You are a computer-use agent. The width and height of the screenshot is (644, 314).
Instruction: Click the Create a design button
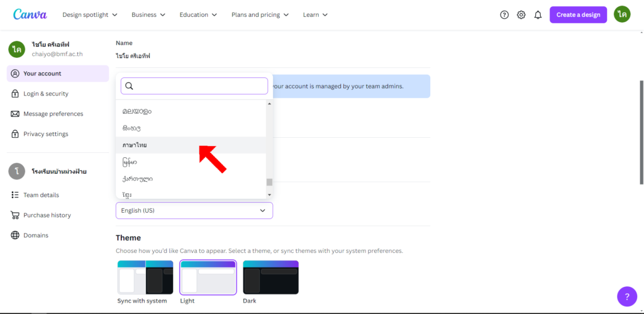(x=579, y=15)
